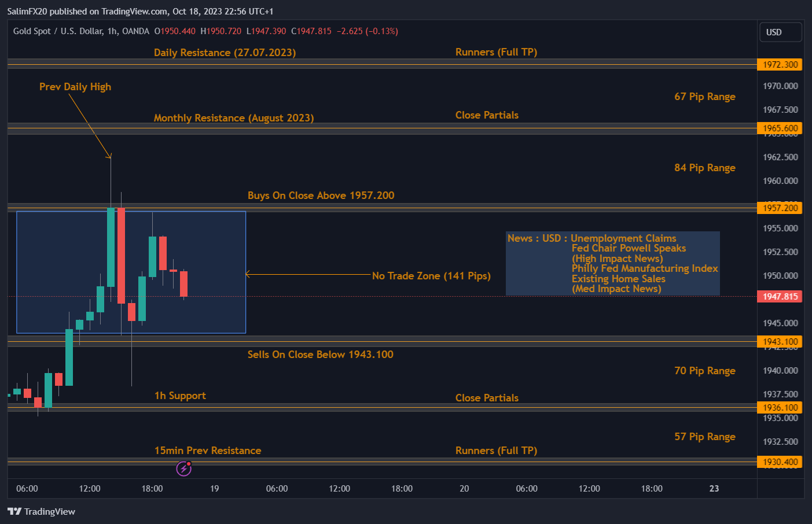Click the orange 1972.300 Daily Resistance price tag
The width and height of the screenshot is (812, 524).
coord(780,65)
